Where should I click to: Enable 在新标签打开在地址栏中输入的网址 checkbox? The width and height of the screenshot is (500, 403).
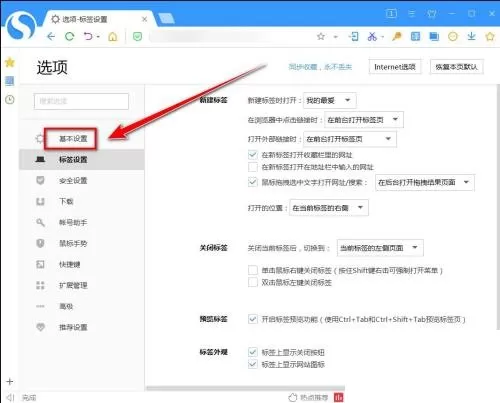(253, 167)
